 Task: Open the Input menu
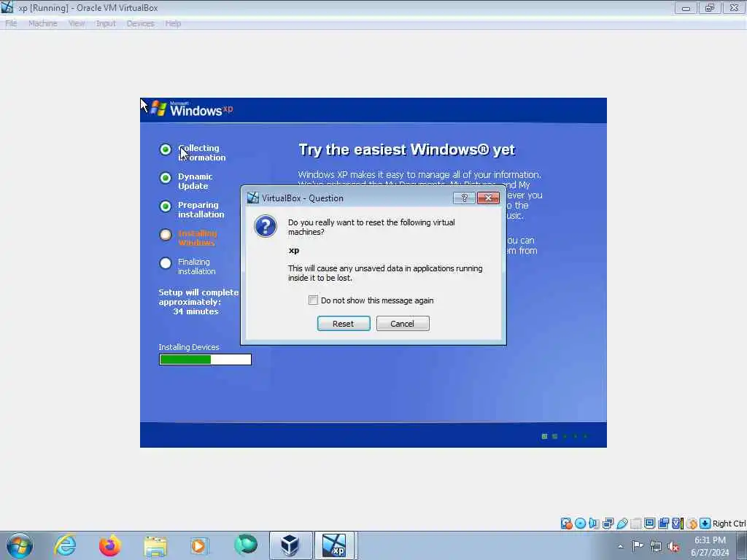coord(106,23)
